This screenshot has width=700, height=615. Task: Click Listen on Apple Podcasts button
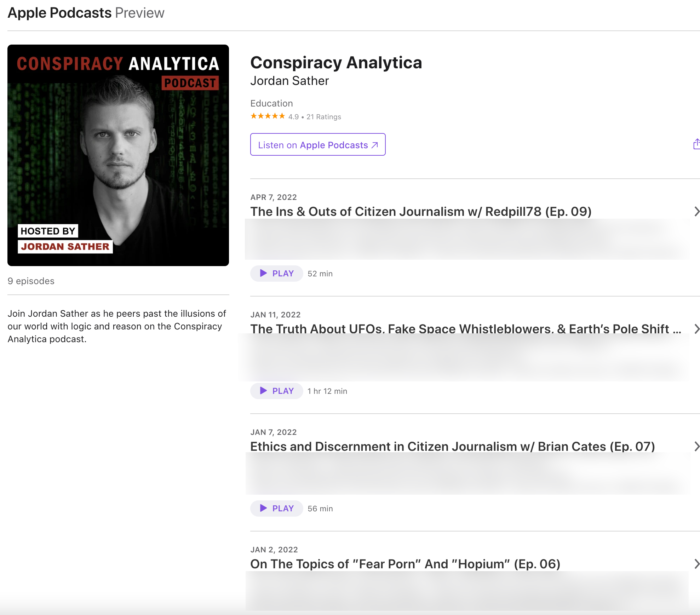pos(317,145)
